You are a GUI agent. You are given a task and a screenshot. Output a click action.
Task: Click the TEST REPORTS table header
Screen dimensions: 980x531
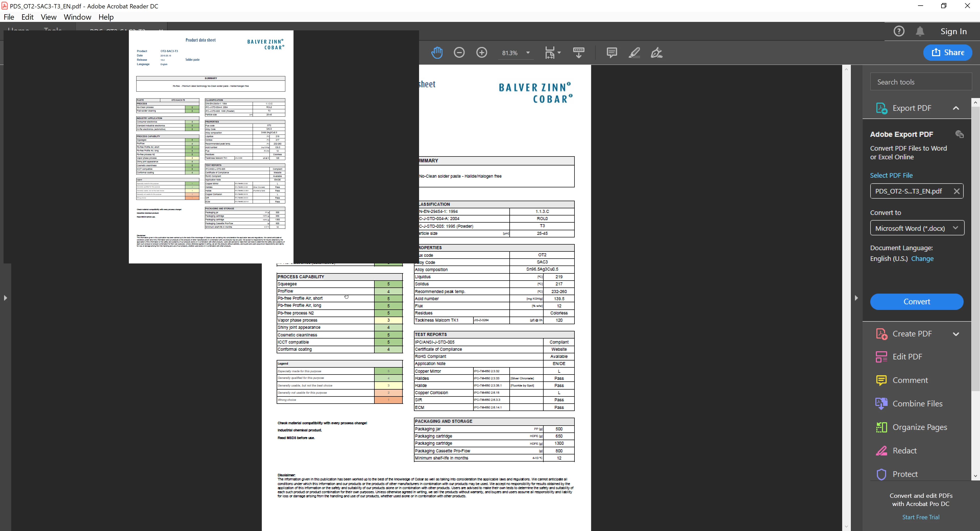[x=494, y=335]
